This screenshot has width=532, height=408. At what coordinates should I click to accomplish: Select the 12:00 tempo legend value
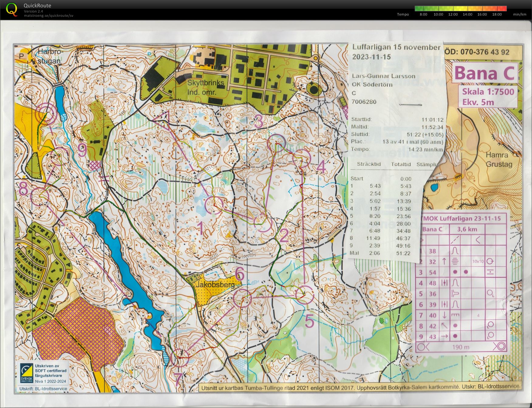pos(453,14)
